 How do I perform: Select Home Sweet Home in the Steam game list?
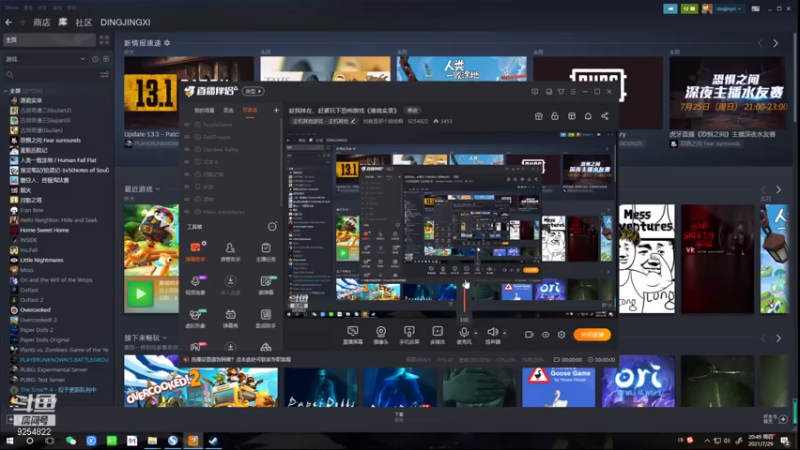click(44, 230)
